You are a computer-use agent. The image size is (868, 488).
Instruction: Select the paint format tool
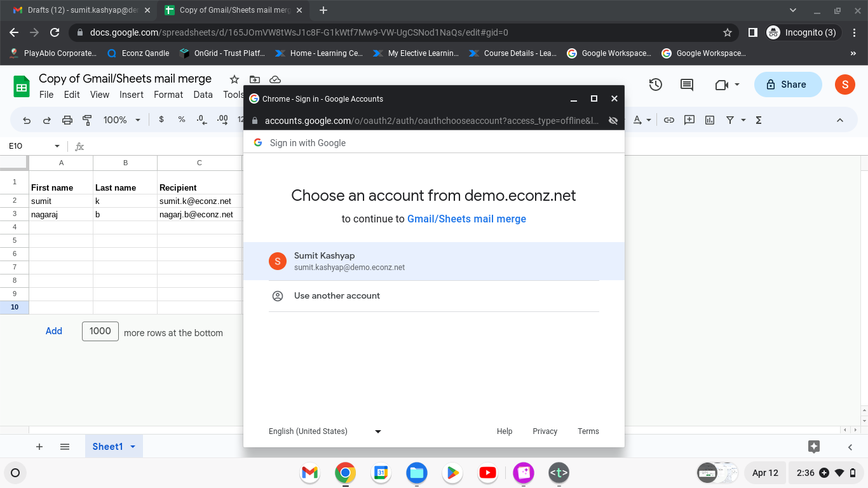[87, 120]
